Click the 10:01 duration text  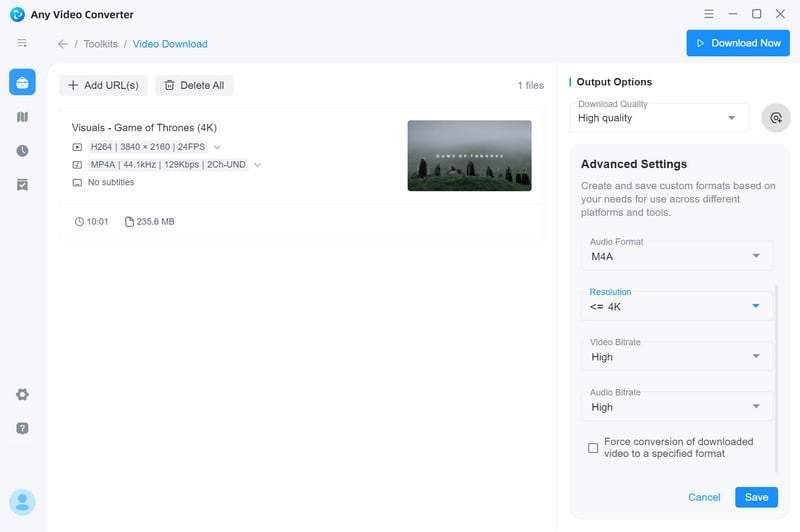click(97, 222)
